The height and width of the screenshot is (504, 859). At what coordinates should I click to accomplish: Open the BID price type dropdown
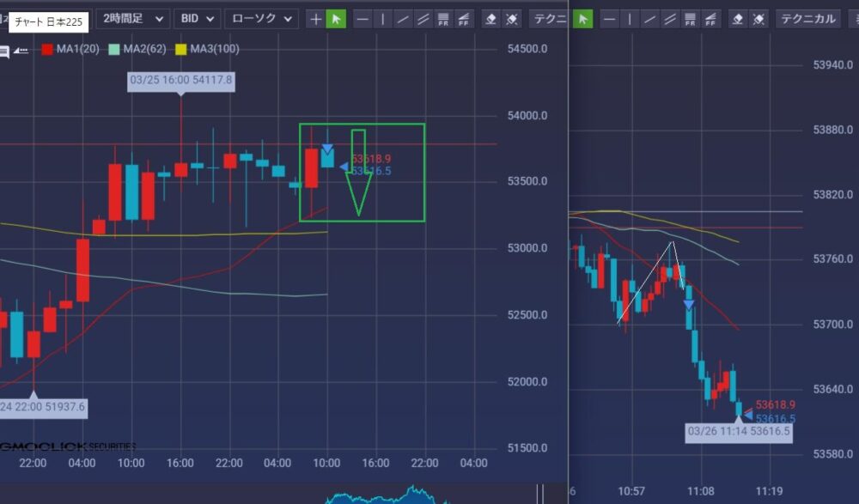197,18
